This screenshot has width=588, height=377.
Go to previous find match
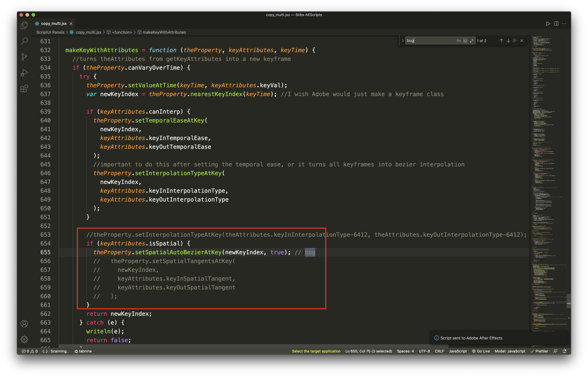pyautogui.click(x=501, y=41)
